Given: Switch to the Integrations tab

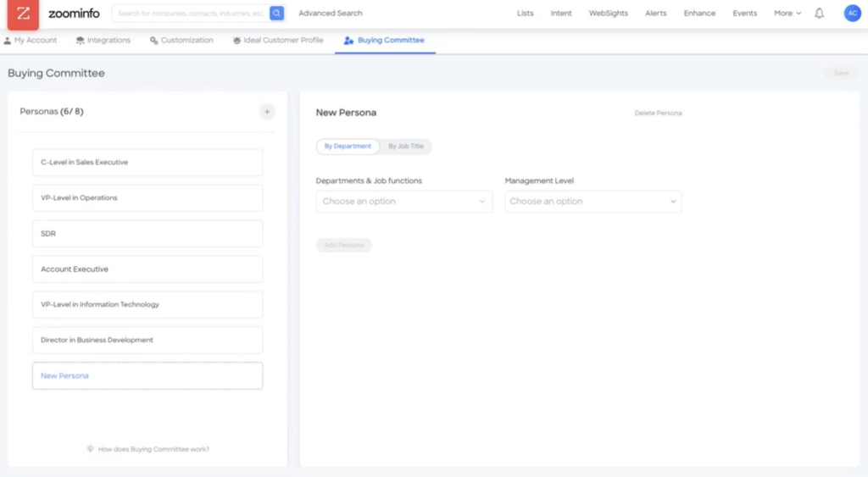Looking at the screenshot, I should tap(103, 41).
